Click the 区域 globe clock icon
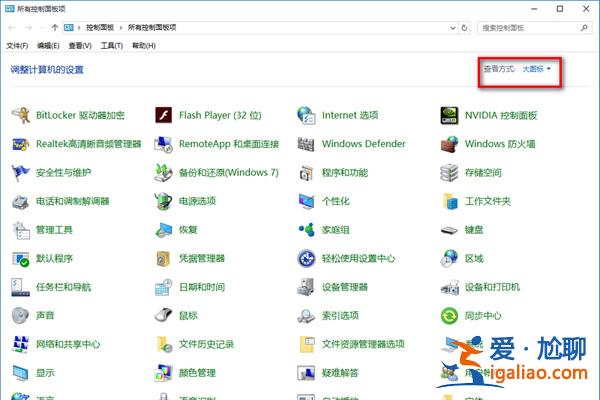Viewport: 600px width, 400px height. (x=449, y=259)
